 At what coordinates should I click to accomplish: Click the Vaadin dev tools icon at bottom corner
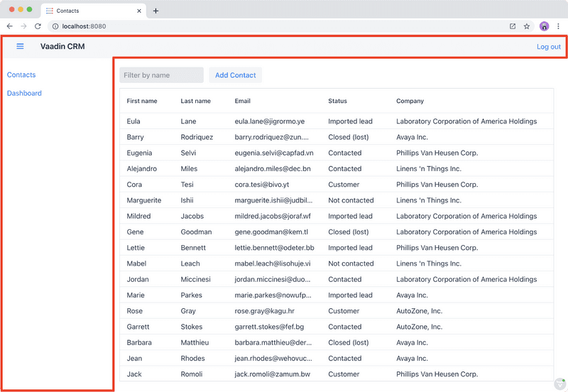click(560, 384)
